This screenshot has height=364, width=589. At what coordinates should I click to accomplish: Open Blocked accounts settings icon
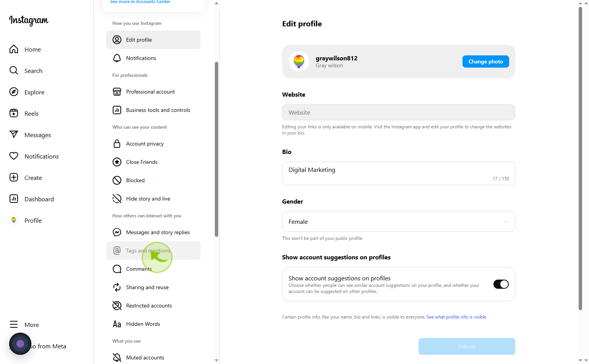[117, 180]
